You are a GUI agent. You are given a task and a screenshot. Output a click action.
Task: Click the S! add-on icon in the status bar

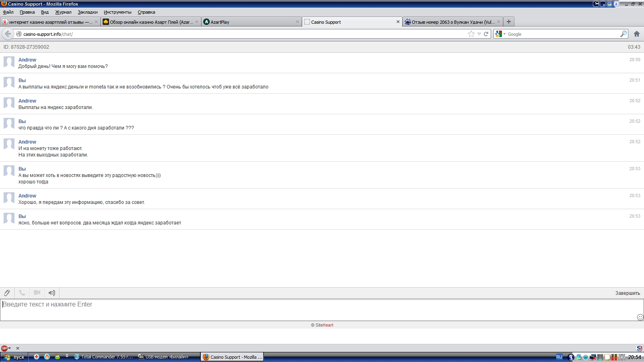coord(640,348)
